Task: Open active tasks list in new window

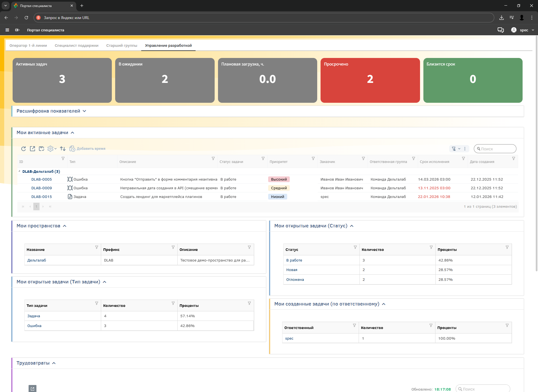Action: tap(33, 149)
